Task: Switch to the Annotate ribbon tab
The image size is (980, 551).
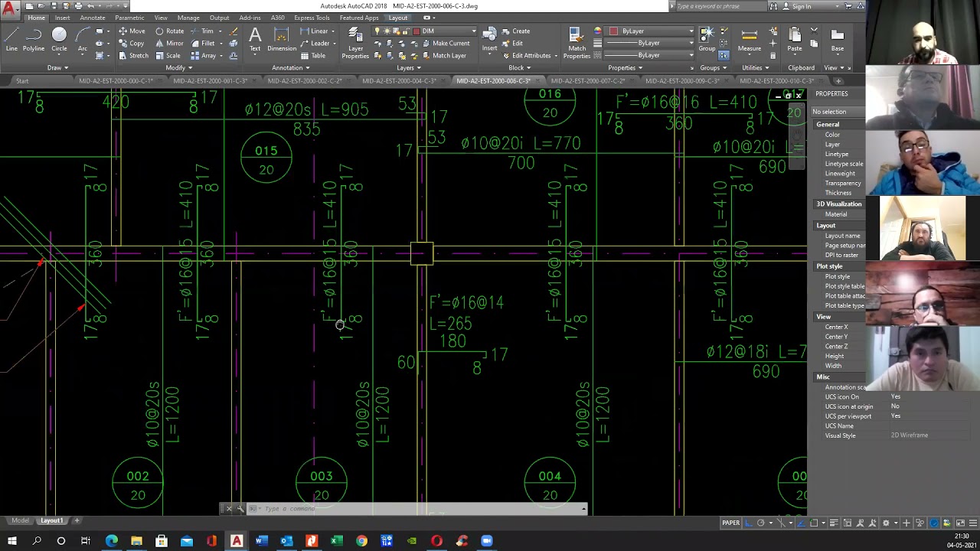Action: [x=93, y=18]
